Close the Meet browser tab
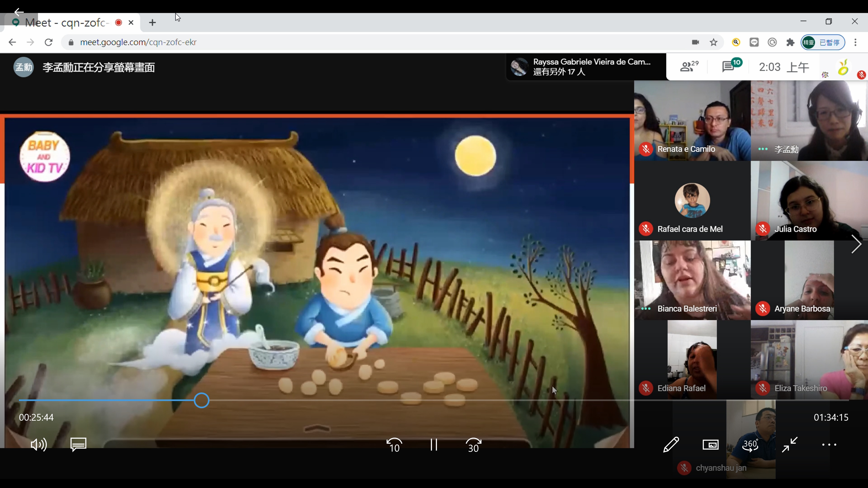Viewport: 868px width, 488px height. (x=131, y=23)
